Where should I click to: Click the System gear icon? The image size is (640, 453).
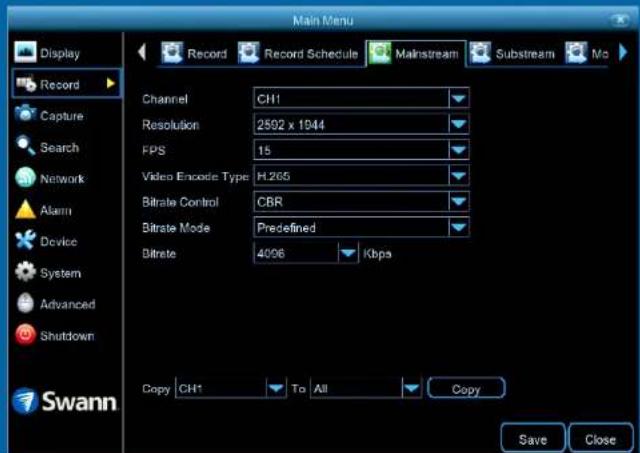[25, 272]
